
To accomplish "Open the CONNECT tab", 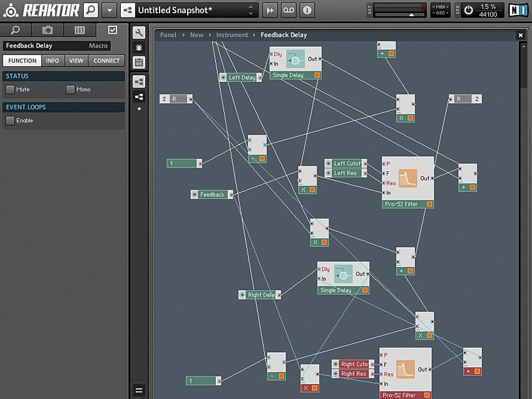I will [x=106, y=60].
